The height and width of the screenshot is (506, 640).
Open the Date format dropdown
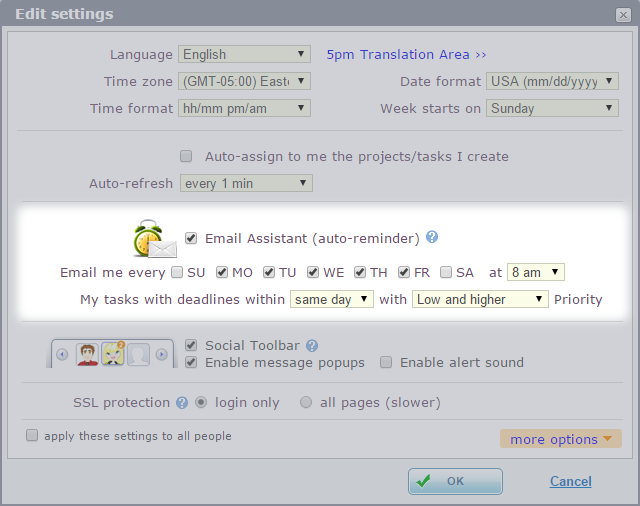click(552, 81)
